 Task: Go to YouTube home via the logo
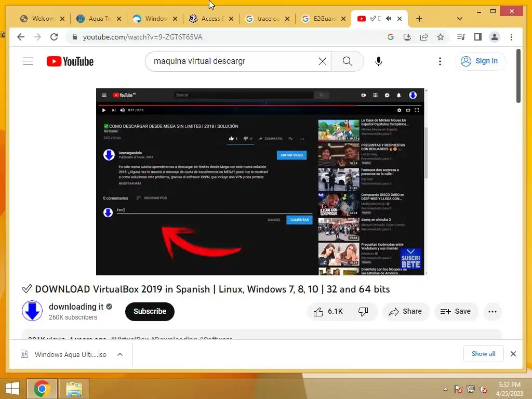point(70,61)
